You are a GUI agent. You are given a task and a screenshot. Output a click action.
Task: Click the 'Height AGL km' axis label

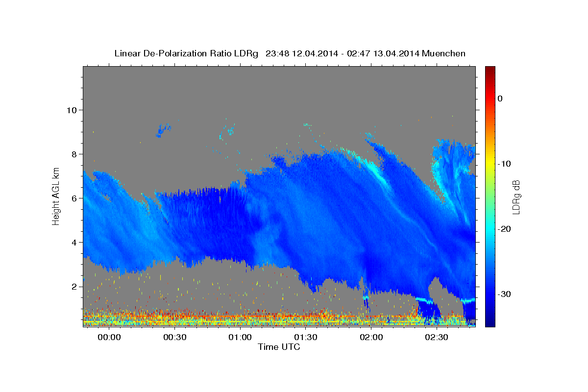56,196
